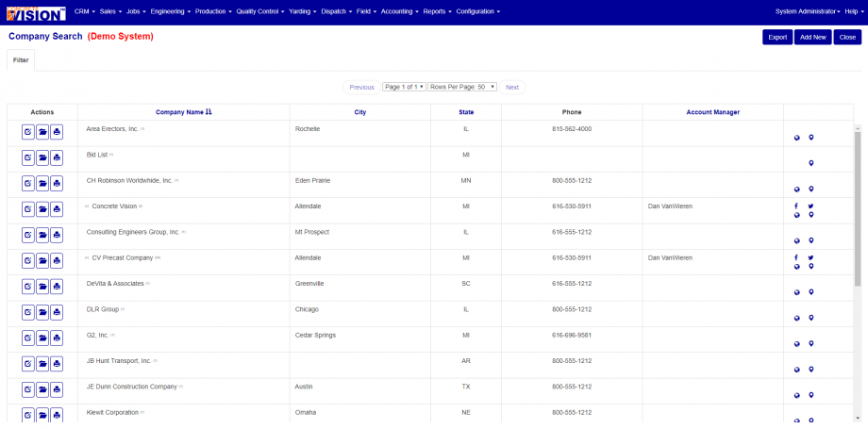This screenshot has height=429, width=868.
Task: Print the G2, Inc. record
Action: click(x=57, y=338)
